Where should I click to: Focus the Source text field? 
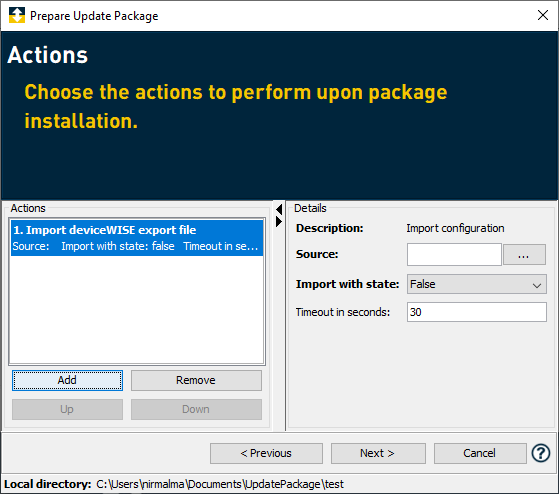(454, 254)
